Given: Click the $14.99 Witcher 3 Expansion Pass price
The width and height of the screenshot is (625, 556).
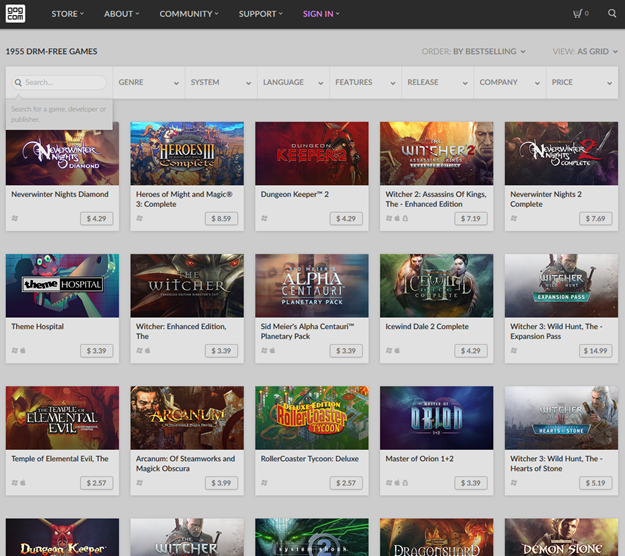Looking at the screenshot, I should (x=594, y=350).
